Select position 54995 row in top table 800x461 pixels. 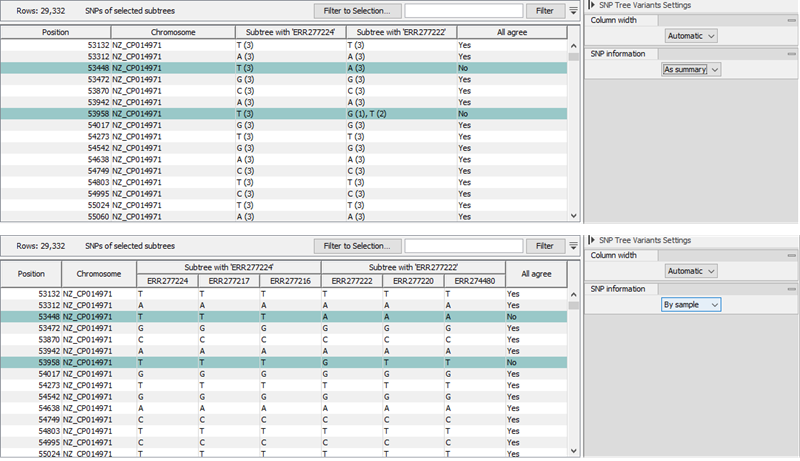(x=284, y=194)
